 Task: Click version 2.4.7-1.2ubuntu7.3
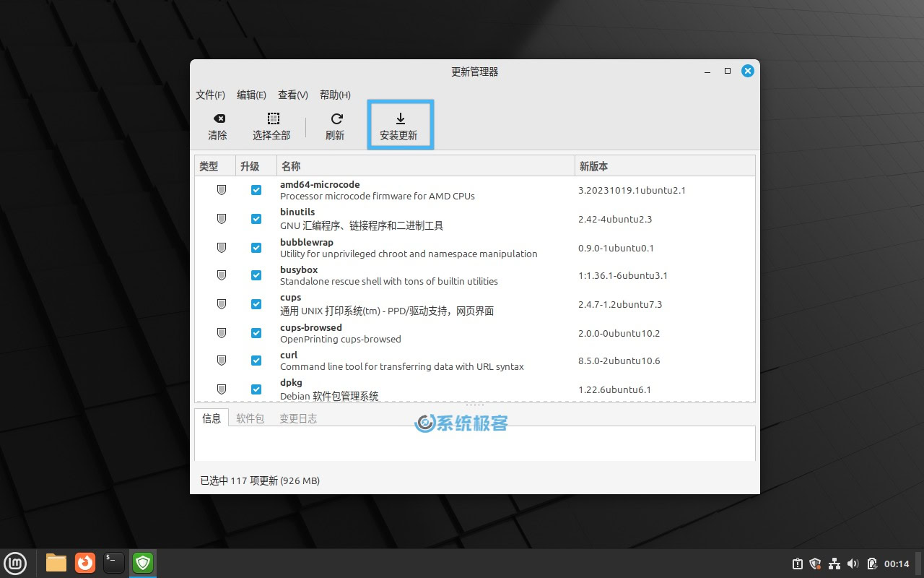coord(620,304)
